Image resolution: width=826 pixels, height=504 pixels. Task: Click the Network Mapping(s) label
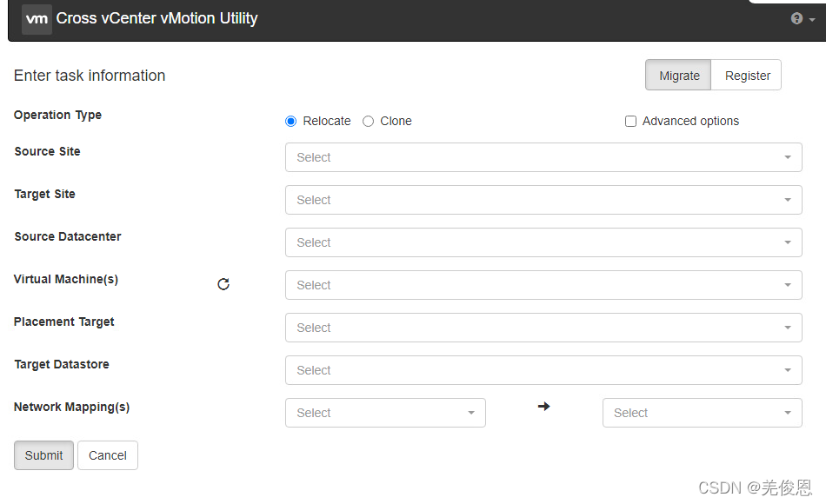pyautogui.click(x=71, y=407)
